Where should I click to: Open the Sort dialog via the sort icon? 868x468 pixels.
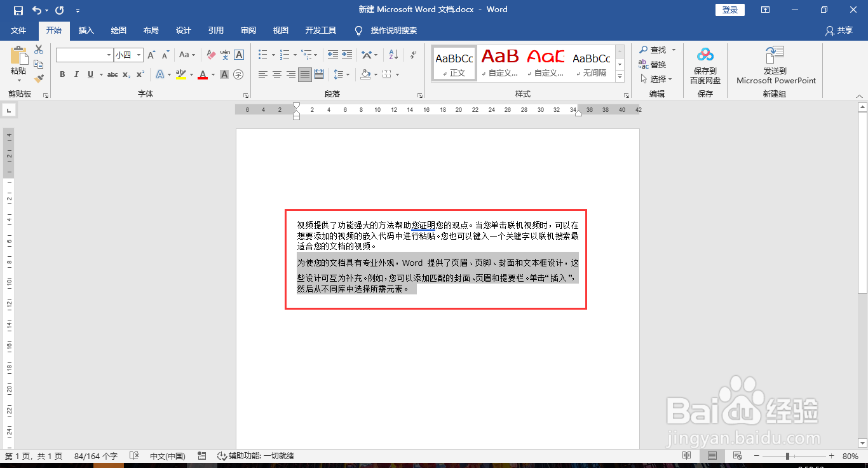coord(393,55)
